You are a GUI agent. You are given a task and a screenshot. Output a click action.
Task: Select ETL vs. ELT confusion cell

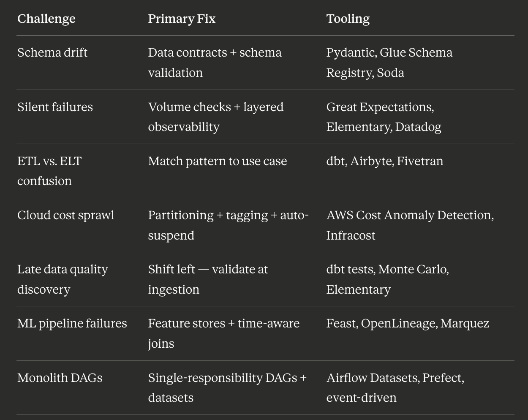click(x=49, y=171)
